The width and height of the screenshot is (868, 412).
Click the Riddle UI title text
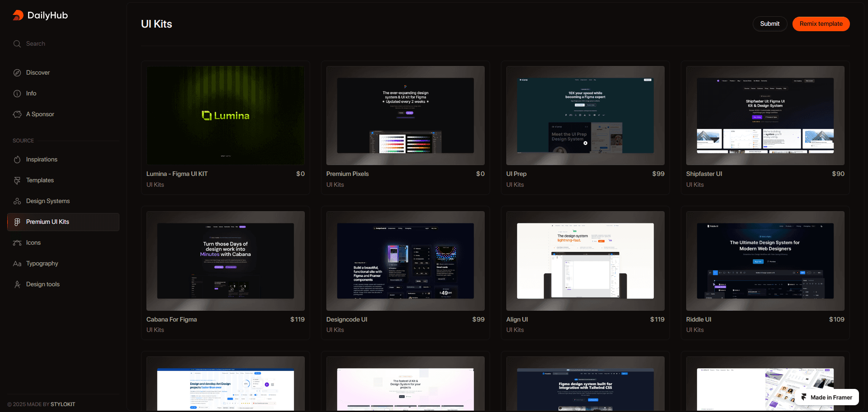(x=698, y=320)
